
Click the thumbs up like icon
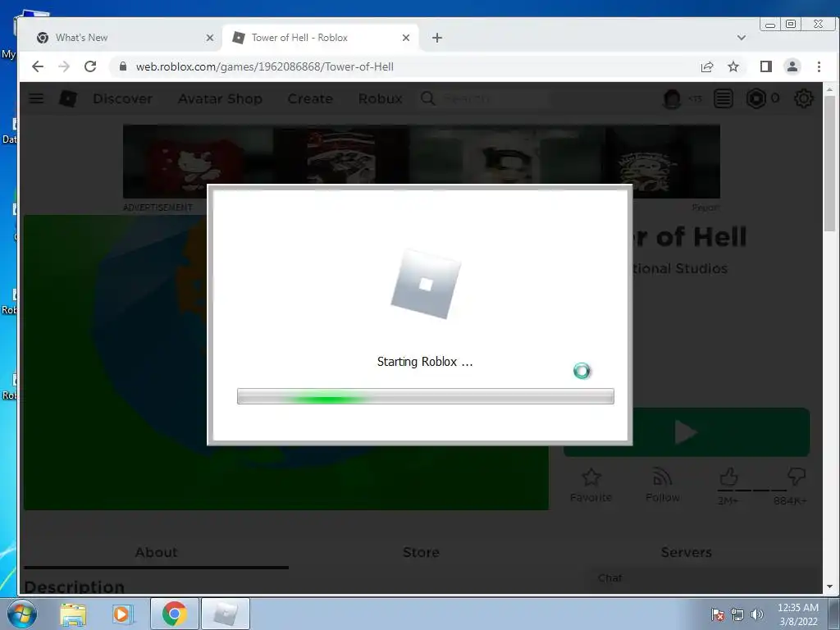pos(728,477)
